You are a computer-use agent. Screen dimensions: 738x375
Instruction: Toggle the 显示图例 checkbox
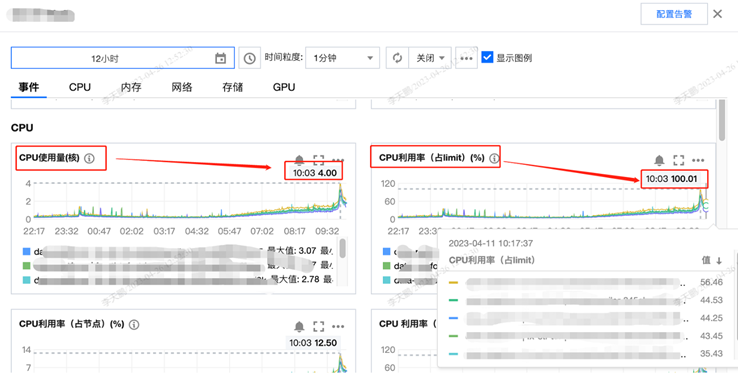[487, 57]
